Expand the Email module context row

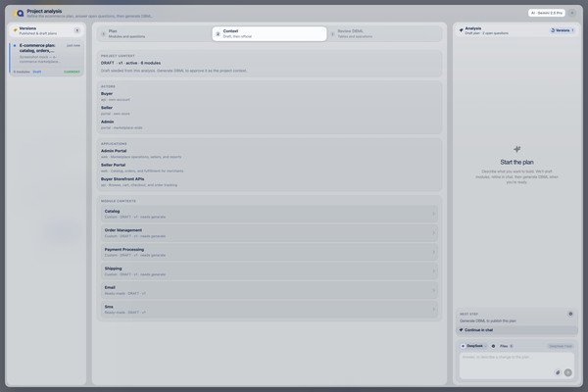269,290
